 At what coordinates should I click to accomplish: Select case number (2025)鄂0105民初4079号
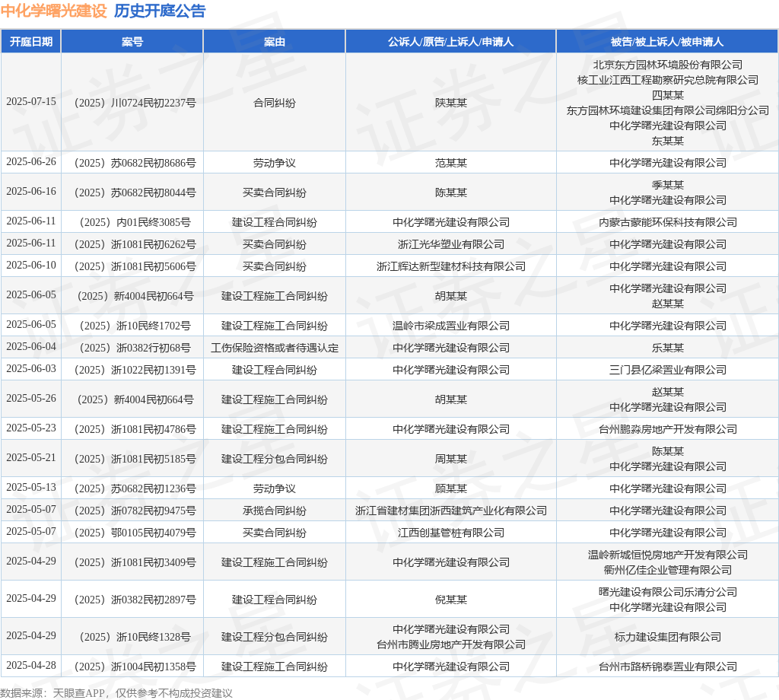pyautogui.click(x=135, y=533)
